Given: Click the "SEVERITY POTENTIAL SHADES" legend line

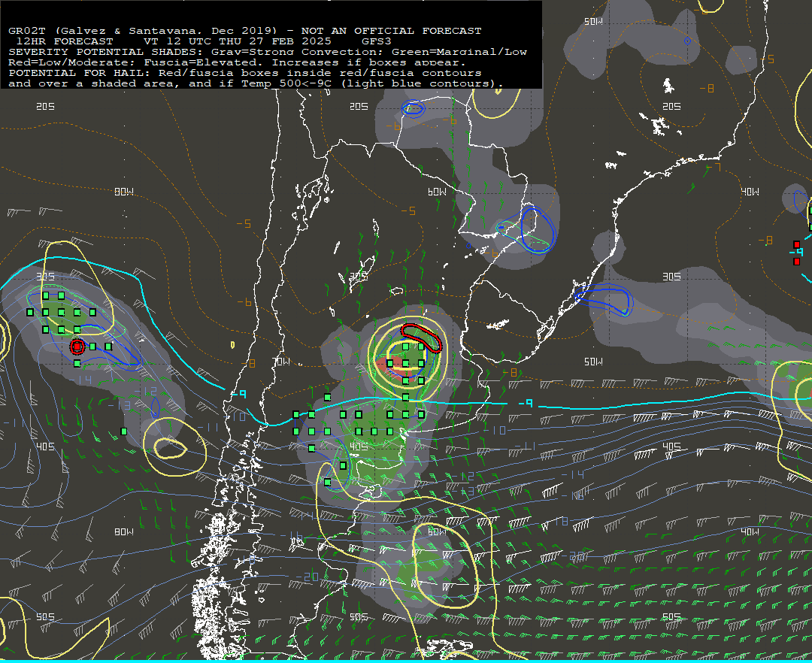Looking at the screenshot, I should (268, 52).
